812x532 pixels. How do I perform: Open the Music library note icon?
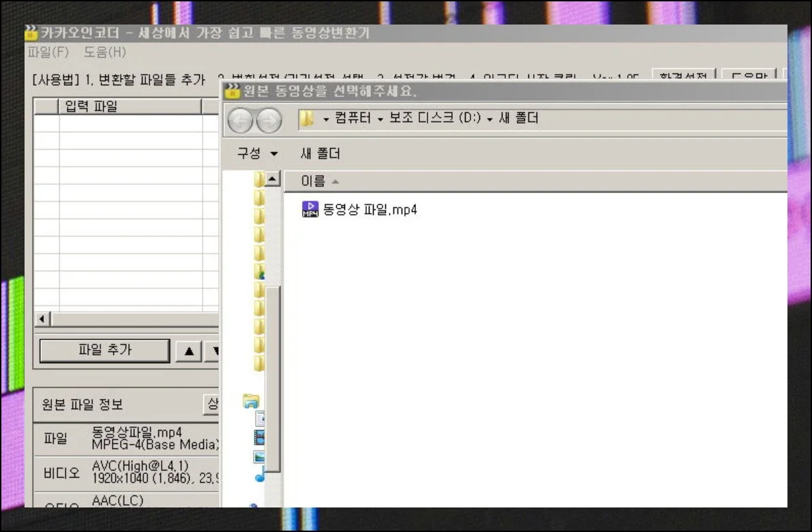(x=260, y=474)
